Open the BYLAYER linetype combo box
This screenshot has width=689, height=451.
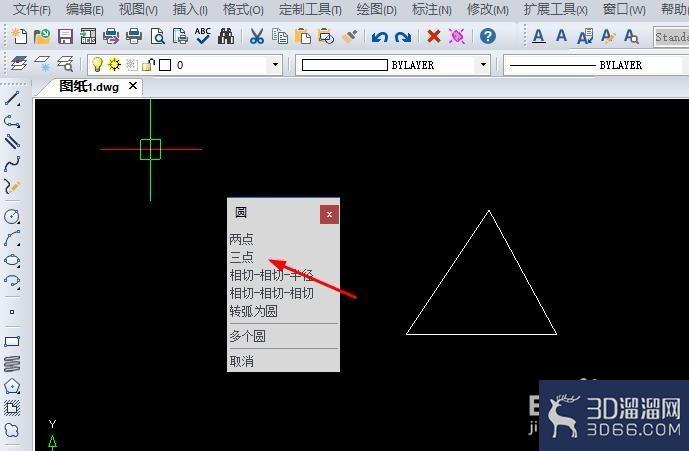click(x=596, y=65)
